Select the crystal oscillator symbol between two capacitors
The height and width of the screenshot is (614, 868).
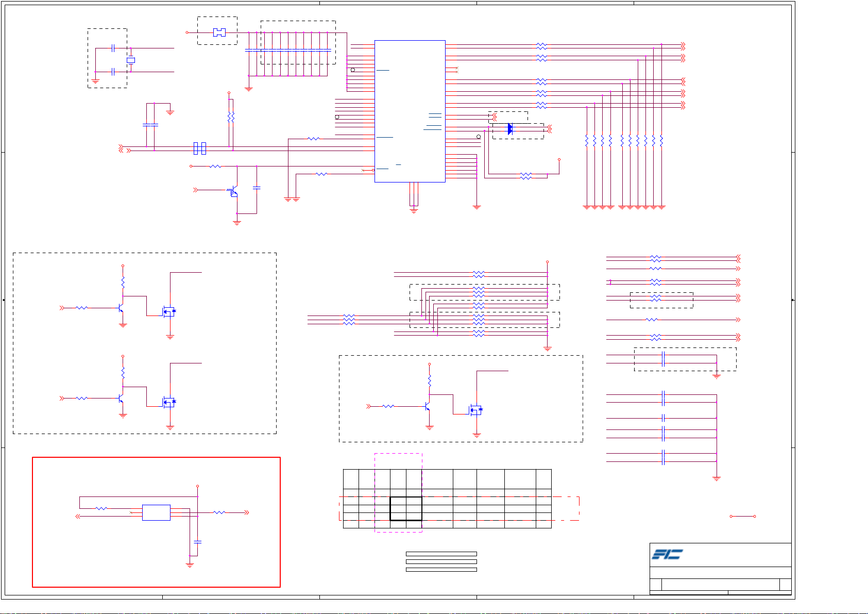pyautogui.click(x=131, y=60)
